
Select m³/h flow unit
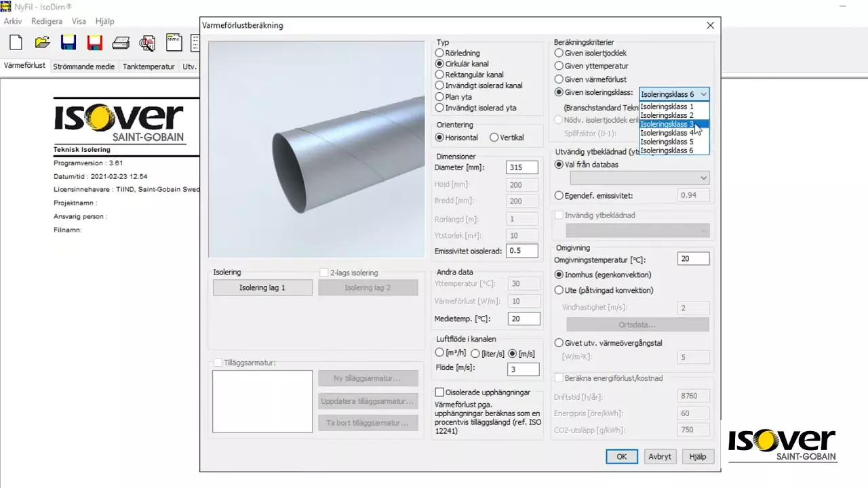[451, 352]
